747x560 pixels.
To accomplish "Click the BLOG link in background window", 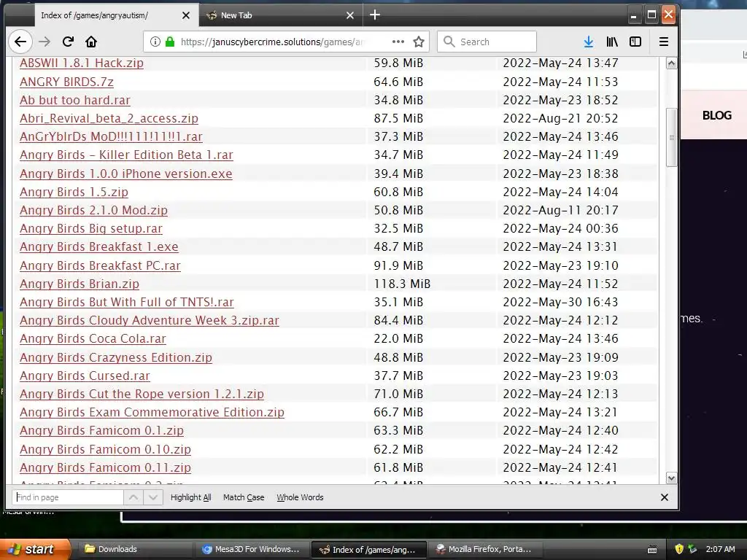I will [x=717, y=115].
